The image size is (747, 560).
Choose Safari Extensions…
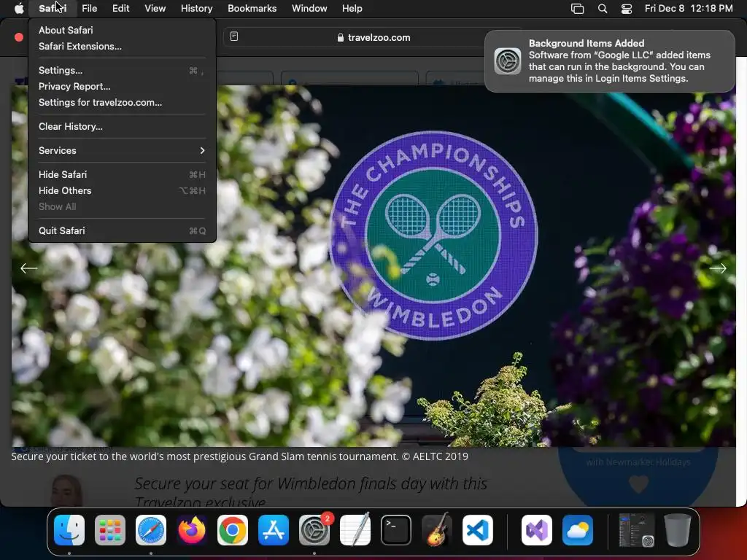point(122,46)
